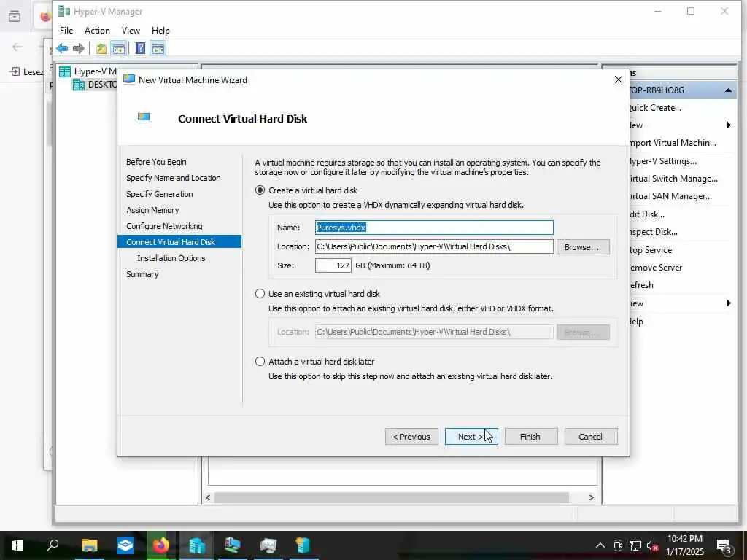
Task: Open the notification center icon
Action: coord(724,547)
